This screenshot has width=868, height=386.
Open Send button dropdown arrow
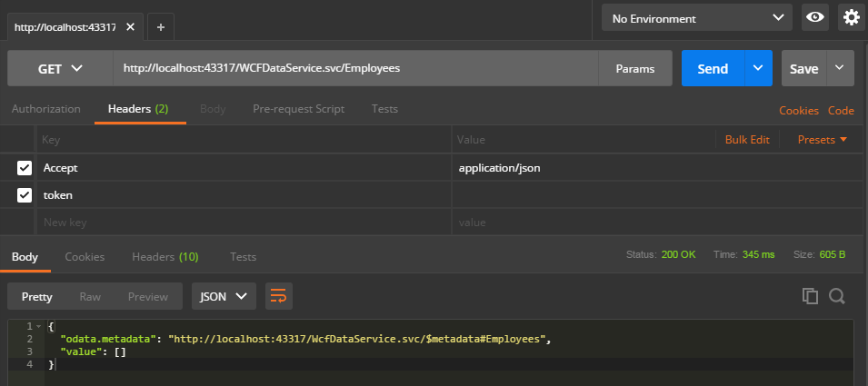758,68
